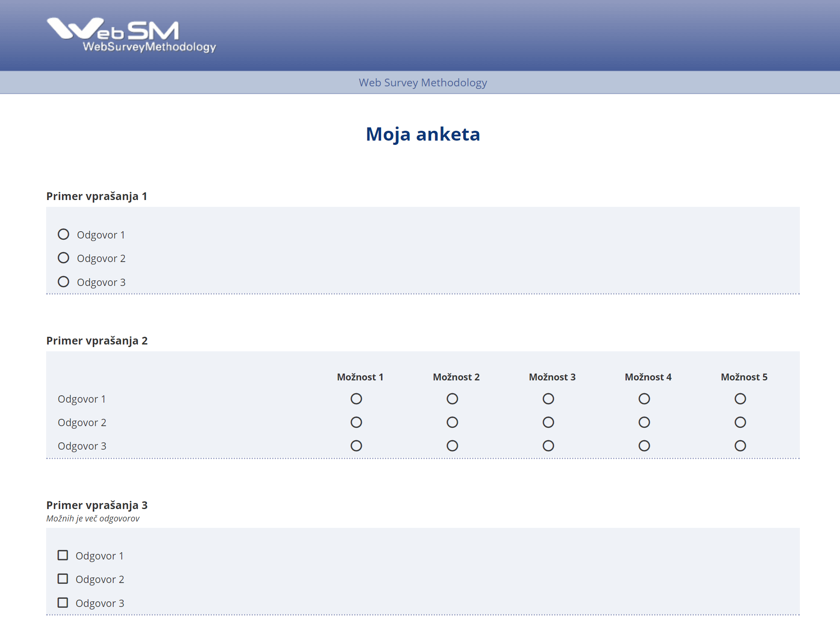Click the Možnost 4 column header
840x630 pixels.
coord(648,377)
